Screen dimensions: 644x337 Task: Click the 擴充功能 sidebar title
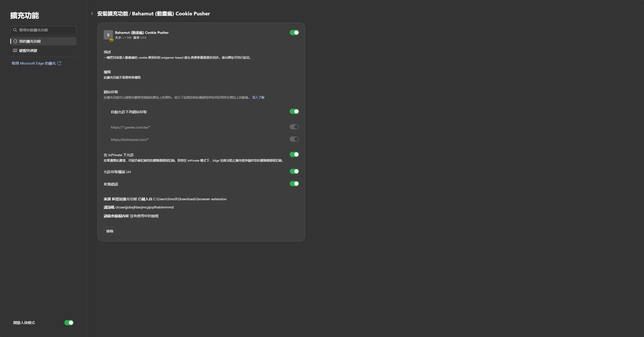tap(24, 15)
